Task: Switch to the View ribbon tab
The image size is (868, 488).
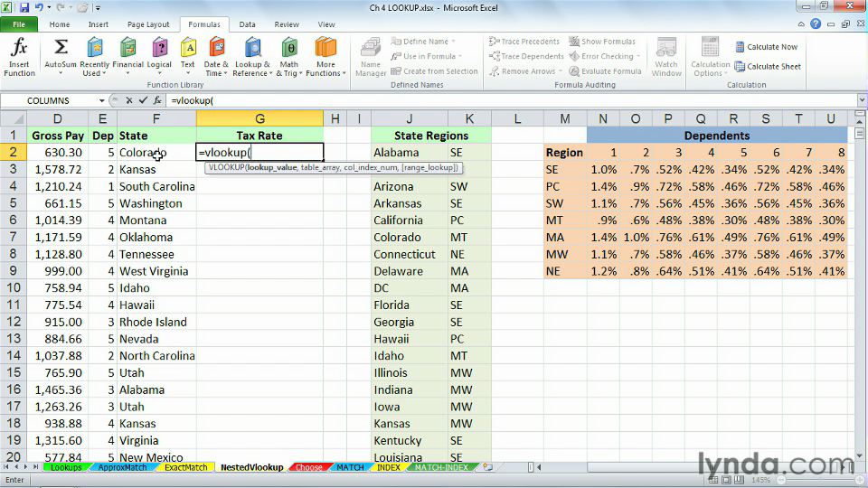Action: 326,24
